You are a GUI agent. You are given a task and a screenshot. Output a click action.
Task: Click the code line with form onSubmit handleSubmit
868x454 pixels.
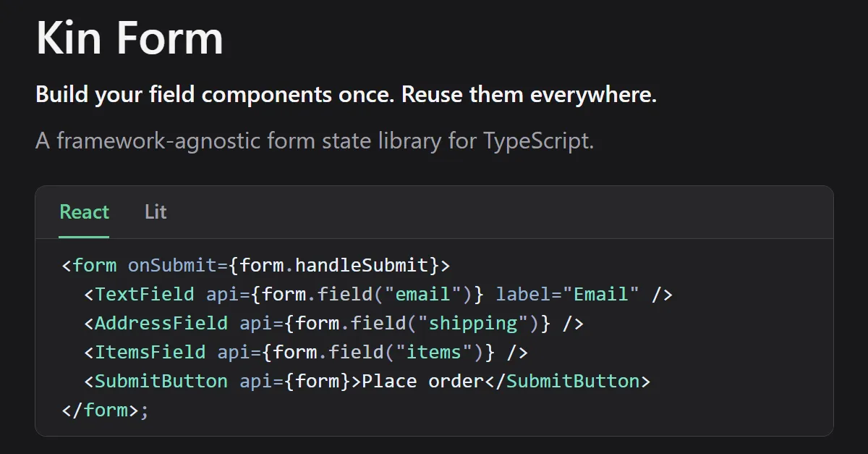(256, 265)
